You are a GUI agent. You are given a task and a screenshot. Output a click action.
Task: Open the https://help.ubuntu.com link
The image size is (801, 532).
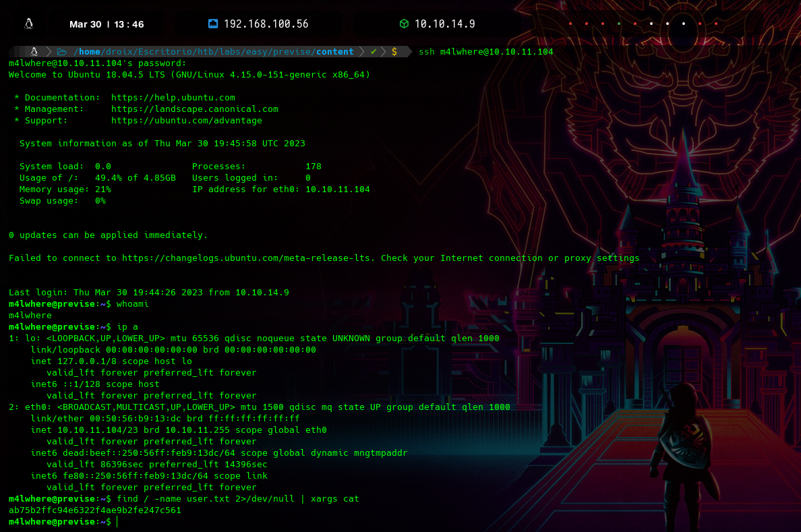173,98
